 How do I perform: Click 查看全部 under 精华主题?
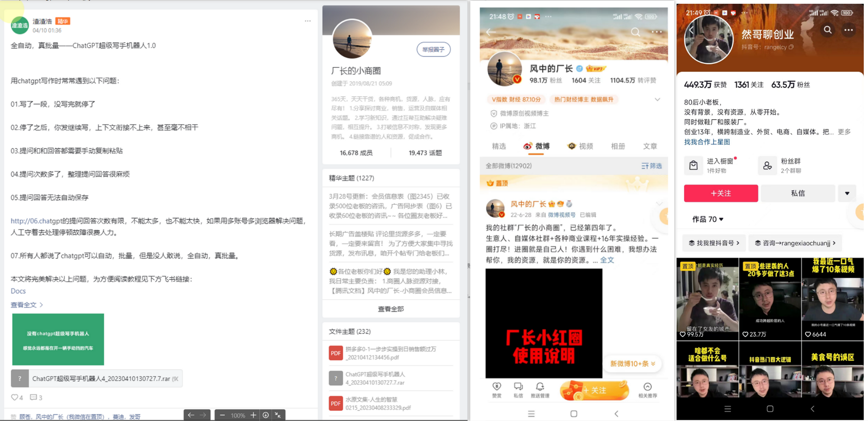(391, 309)
